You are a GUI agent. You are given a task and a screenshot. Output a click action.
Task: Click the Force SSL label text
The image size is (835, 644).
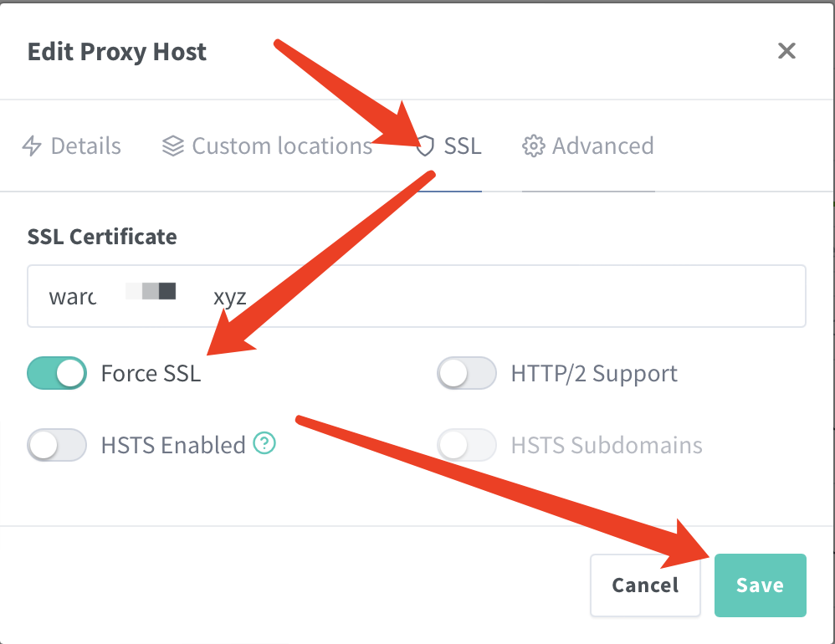[x=151, y=374]
